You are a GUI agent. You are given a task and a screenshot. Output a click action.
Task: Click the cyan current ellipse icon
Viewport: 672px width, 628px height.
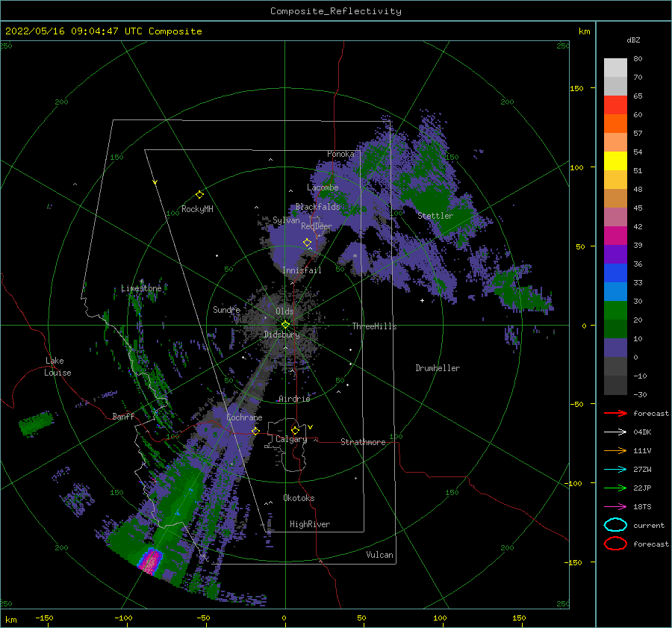[x=615, y=525]
